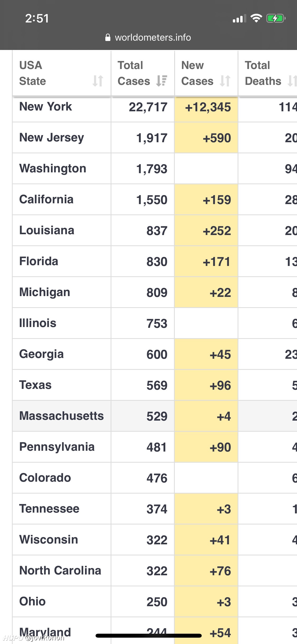This screenshot has width=297, height=644.
Task: Tap the 2:51 clock in status bar
Action: [37, 19]
